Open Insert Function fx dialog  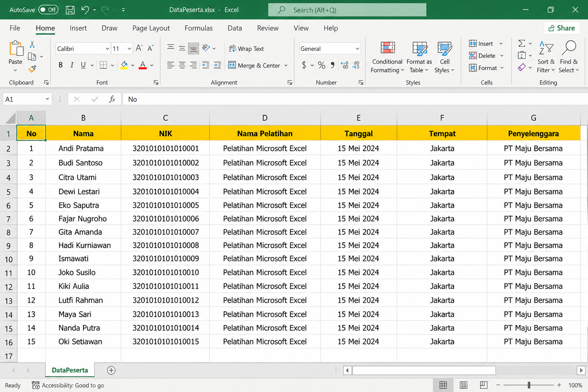tap(112, 99)
